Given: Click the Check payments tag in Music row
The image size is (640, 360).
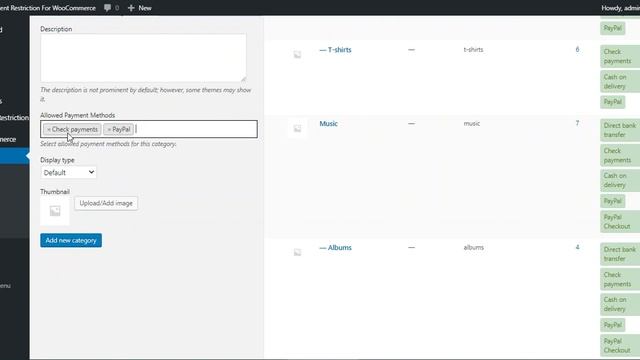Looking at the screenshot, I should (x=620, y=156).
